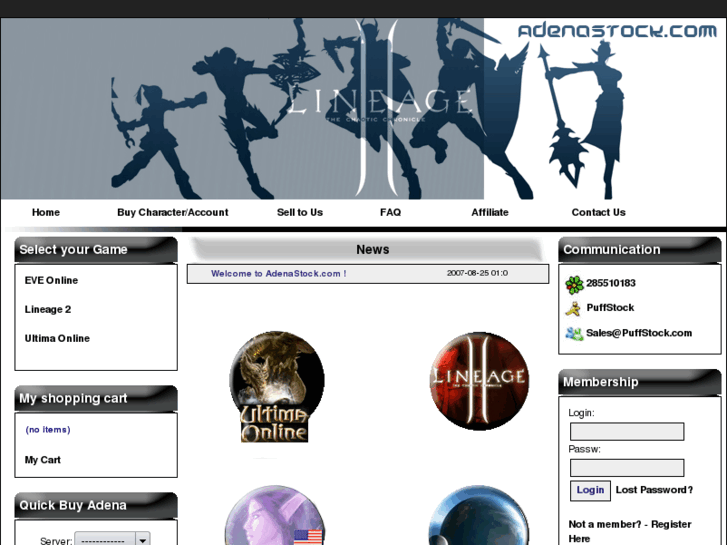The image size is (727, 545).
Task: Select Ultima Online from game list
Action: pyautogui.click(x=57, y=339)
